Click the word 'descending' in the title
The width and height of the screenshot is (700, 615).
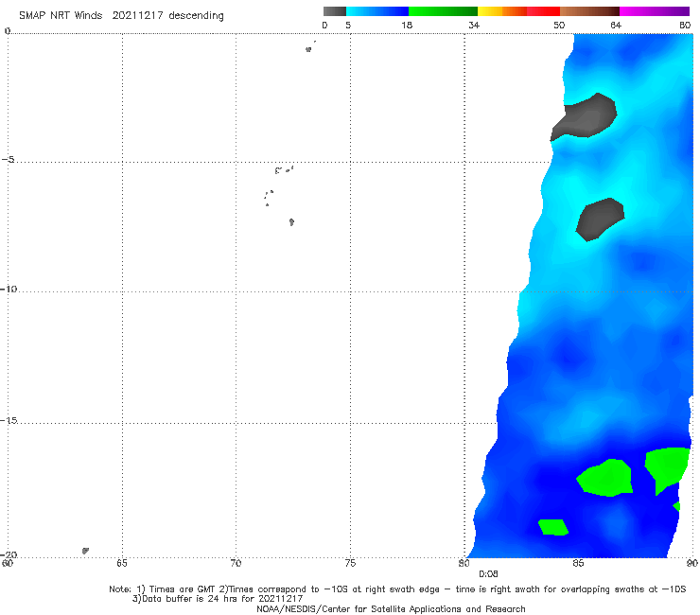click(x=196, y=16)
